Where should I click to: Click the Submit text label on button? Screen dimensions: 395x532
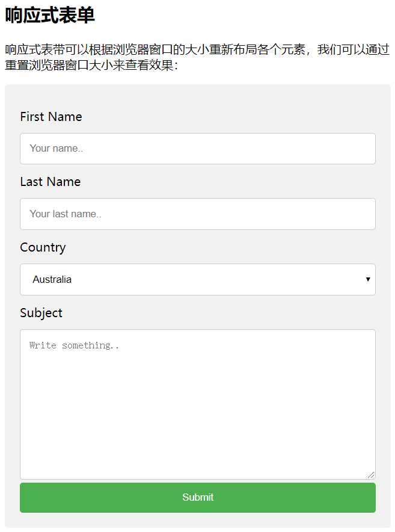pyautogui.click(x=198, y=497)
